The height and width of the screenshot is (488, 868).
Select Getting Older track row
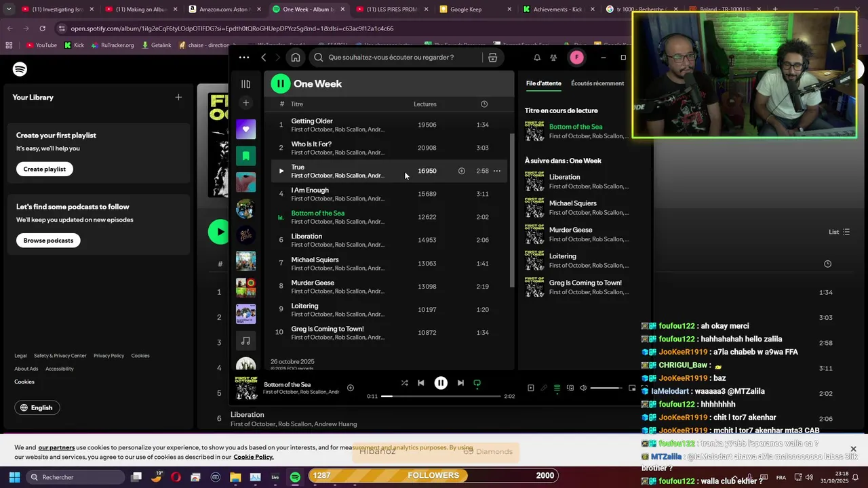tap(389, 125)
